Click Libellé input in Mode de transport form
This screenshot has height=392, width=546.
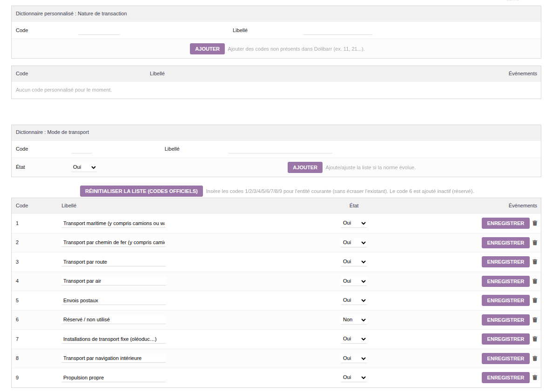pos(280,149)
